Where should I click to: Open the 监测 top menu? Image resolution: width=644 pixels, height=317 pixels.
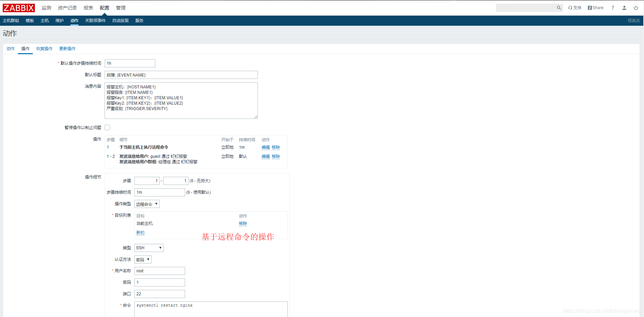(46, 8)
